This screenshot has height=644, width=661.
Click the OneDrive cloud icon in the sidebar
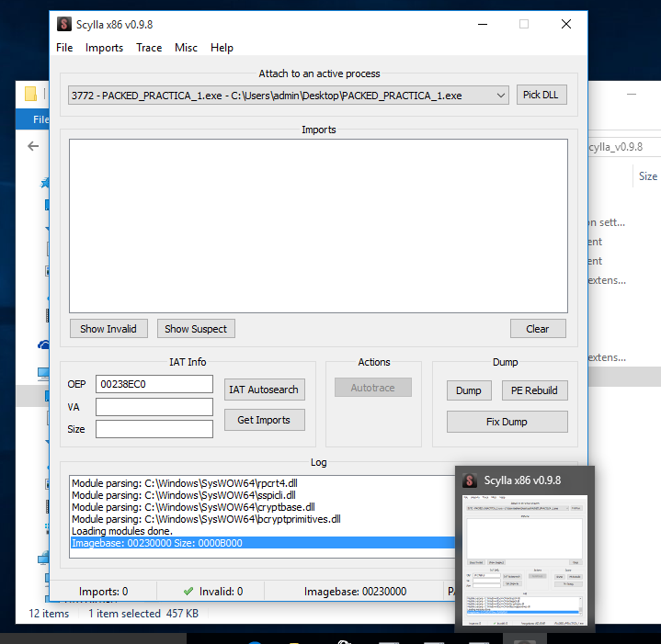click(x=43, y=345)
